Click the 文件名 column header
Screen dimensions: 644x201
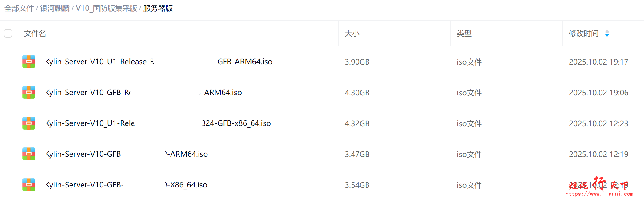[35, 33]
